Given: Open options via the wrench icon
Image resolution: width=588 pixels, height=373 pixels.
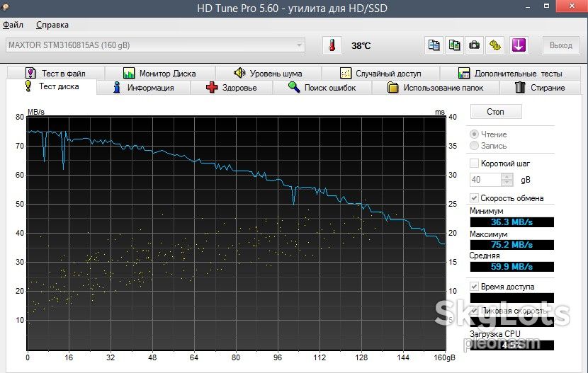Looking at the screenshot, I should tap(495, 45).
